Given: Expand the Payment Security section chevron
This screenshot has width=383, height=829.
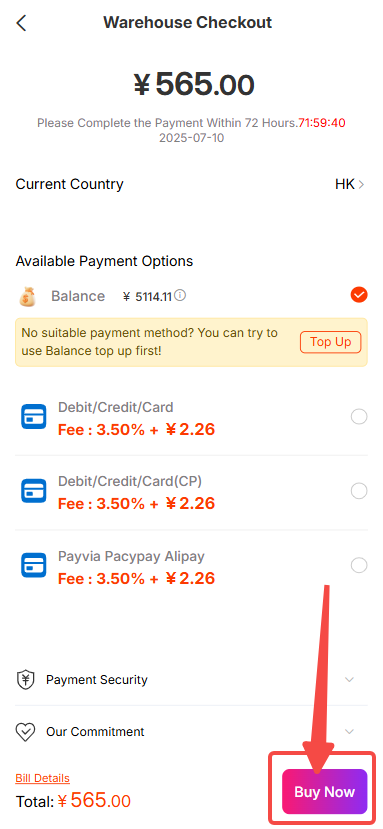Looking at the screenshot, I should click(349, 679).
